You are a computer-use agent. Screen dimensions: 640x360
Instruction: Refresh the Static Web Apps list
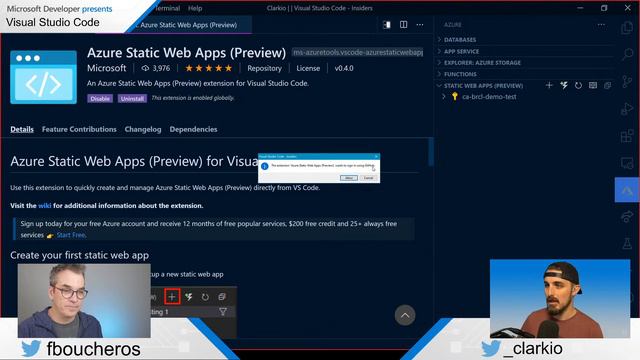[578, 85]
